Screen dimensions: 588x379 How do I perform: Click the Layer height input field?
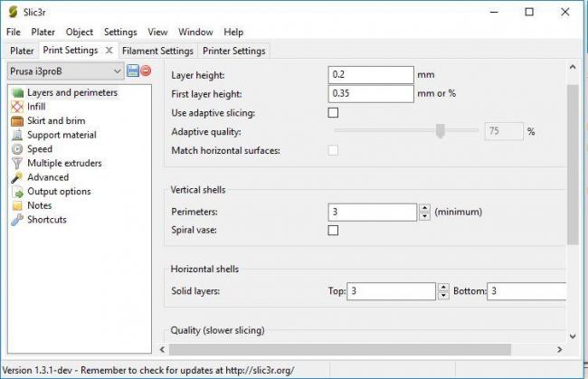pyautogui.click(x=371, y=74)
